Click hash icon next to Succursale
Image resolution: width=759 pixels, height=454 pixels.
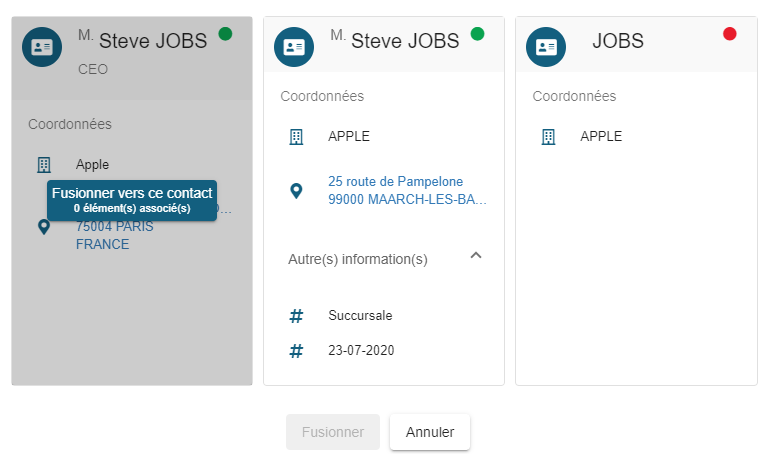[296, 316]
